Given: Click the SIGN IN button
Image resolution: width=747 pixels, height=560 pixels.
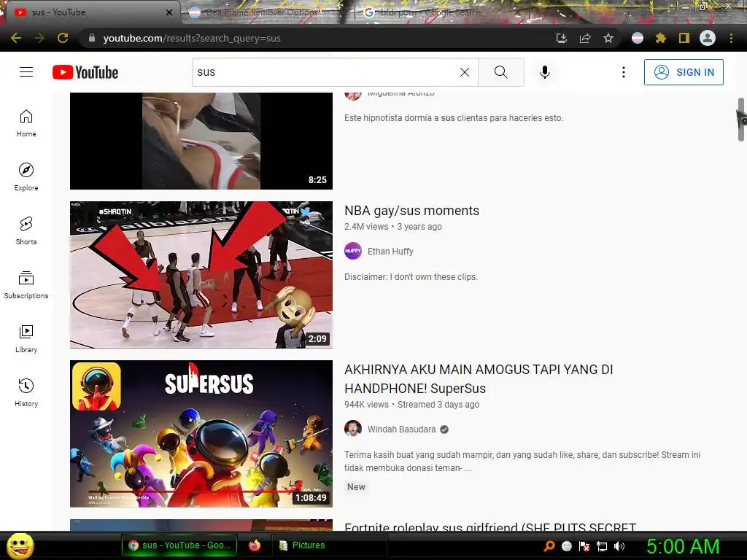Looking at the screenshot, I should [684, 72].
